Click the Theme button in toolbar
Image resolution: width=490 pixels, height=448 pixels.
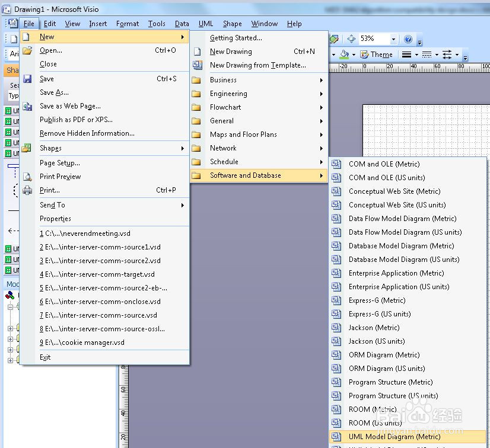coord(377,55)
